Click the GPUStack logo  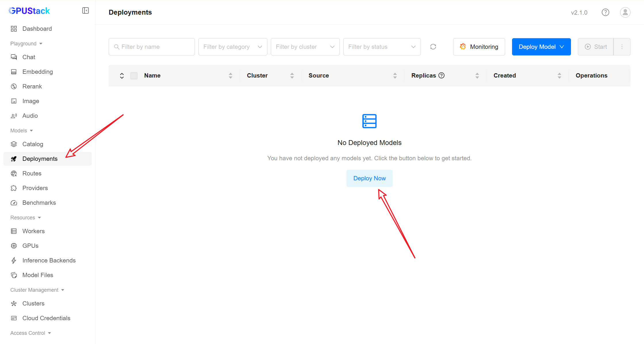click(x=29, y=11)
